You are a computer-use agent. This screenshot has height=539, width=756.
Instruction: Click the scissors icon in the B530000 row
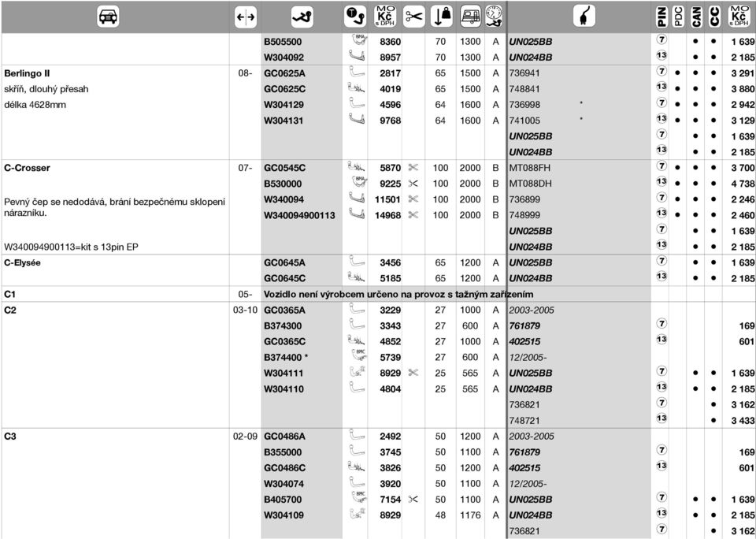point(413,184)
